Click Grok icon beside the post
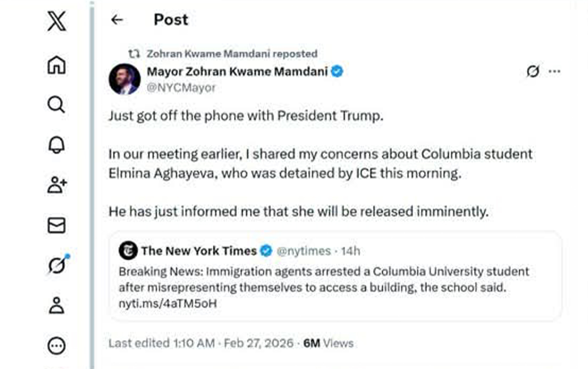Image resolution: width=588 pixels, height=369 pixels. click(533, 71)
